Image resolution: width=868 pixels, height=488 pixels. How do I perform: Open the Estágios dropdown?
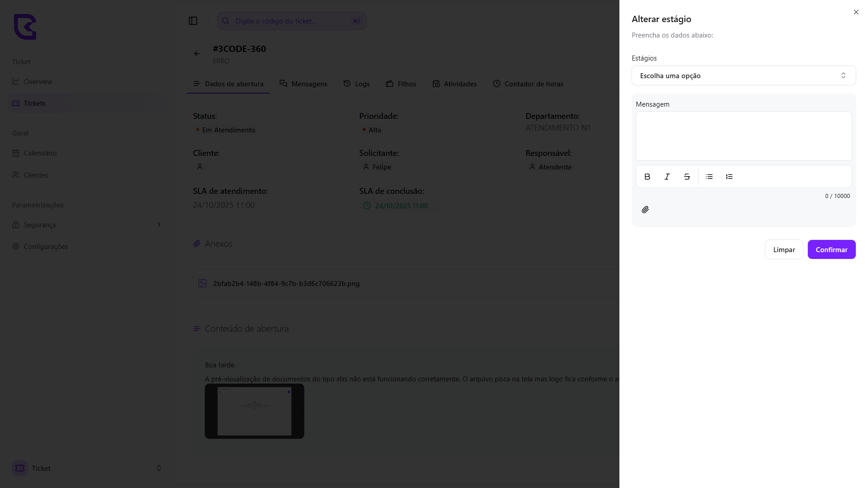click(743, 75)
